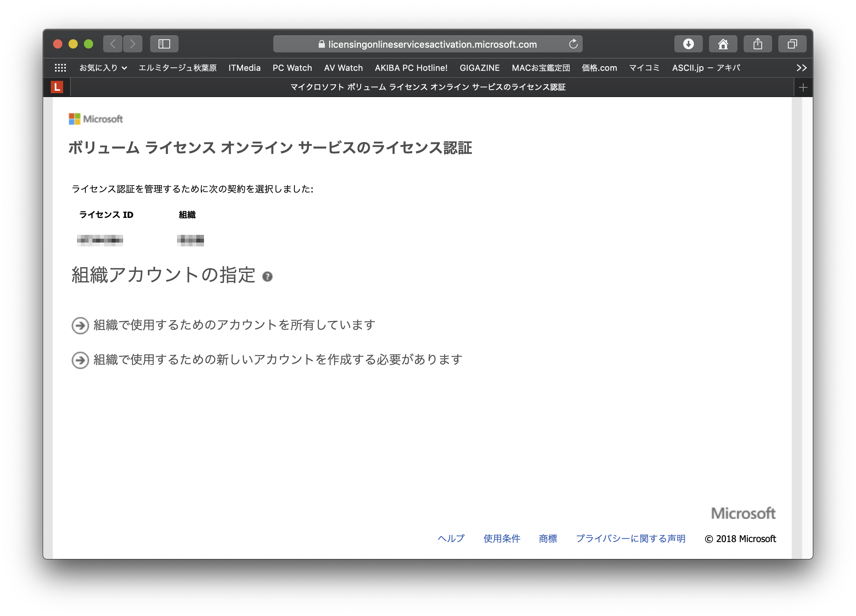
Task: Open the エルミタージュ秋葉原 bookmark
Action: [x=177, y=68]
